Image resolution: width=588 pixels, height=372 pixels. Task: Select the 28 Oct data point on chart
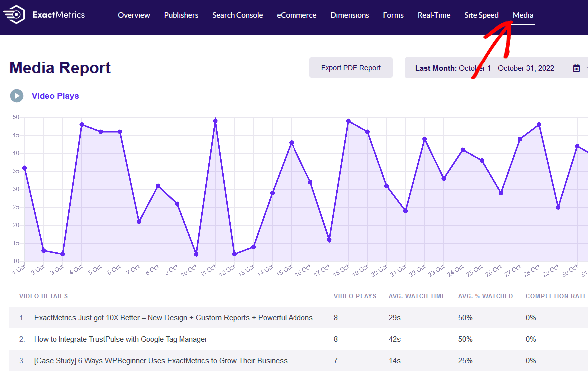[539, 124]
